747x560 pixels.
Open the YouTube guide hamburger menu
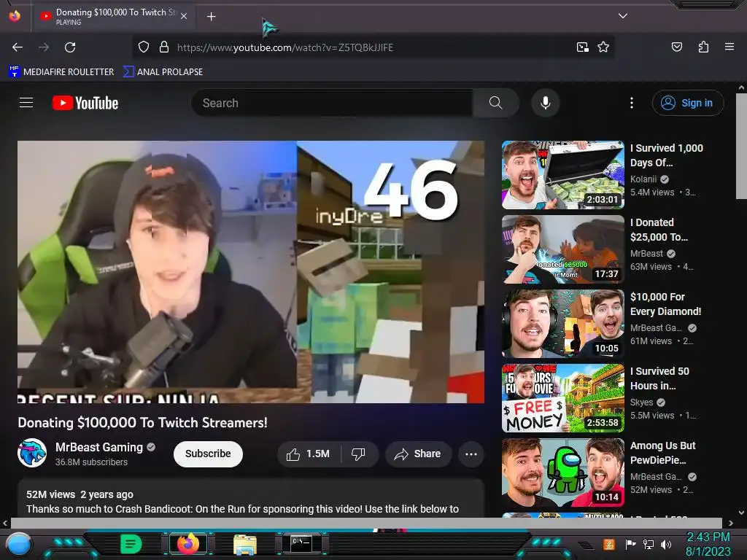26,103
